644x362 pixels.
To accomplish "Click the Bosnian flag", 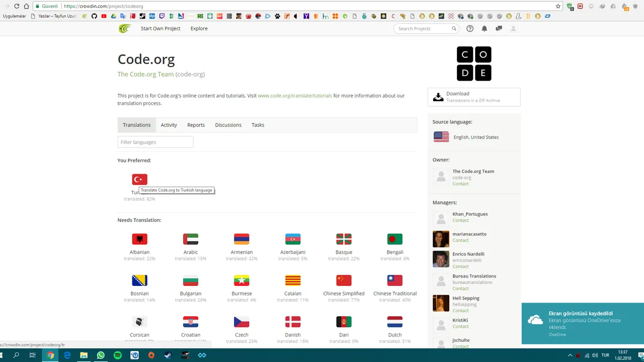I will pos(139,280).
